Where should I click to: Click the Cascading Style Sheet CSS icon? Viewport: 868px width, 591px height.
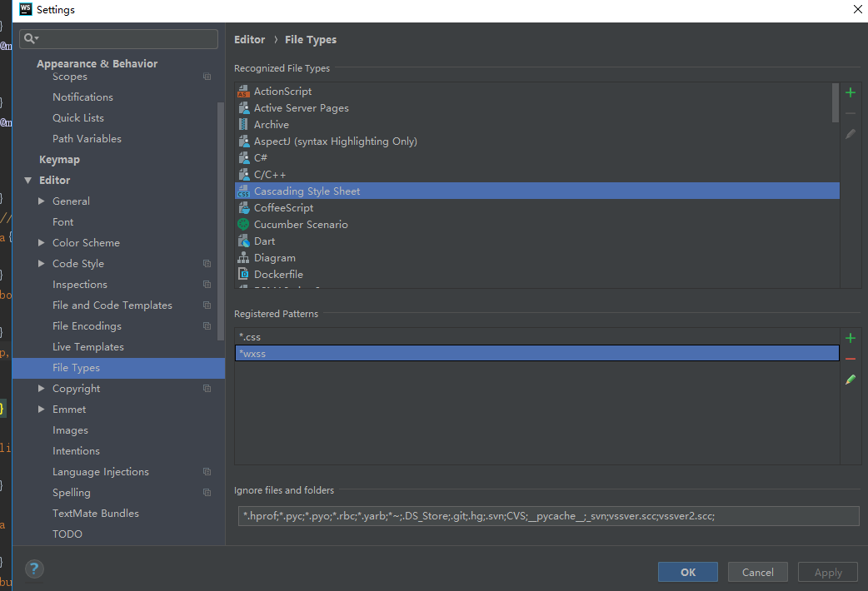[x=243, y=191]
